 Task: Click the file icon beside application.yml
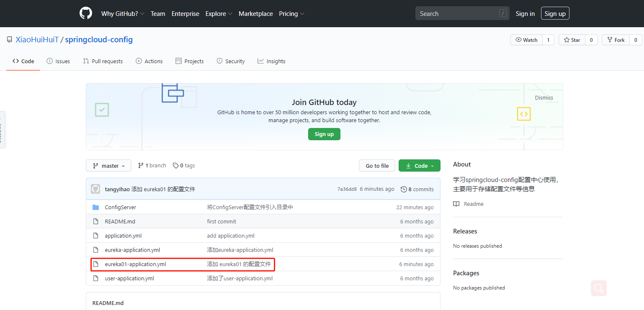tap(95, 236)
